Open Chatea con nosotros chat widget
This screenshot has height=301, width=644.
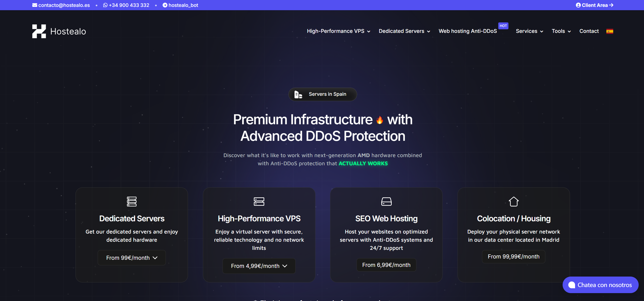pyautogui.click(x=601, y=285)
